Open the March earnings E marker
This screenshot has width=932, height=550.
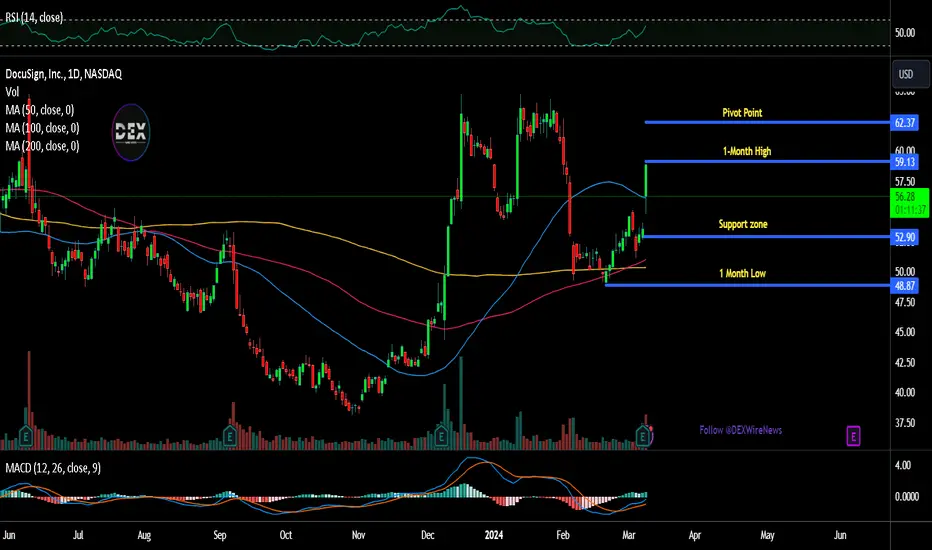click(x=643, y=436)
